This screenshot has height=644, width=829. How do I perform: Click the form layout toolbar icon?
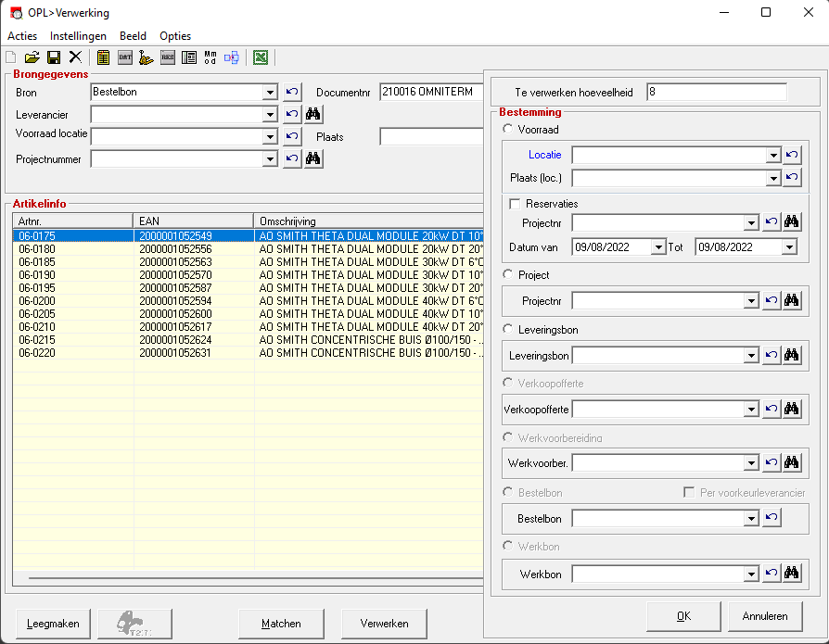[x=189, y=57]
